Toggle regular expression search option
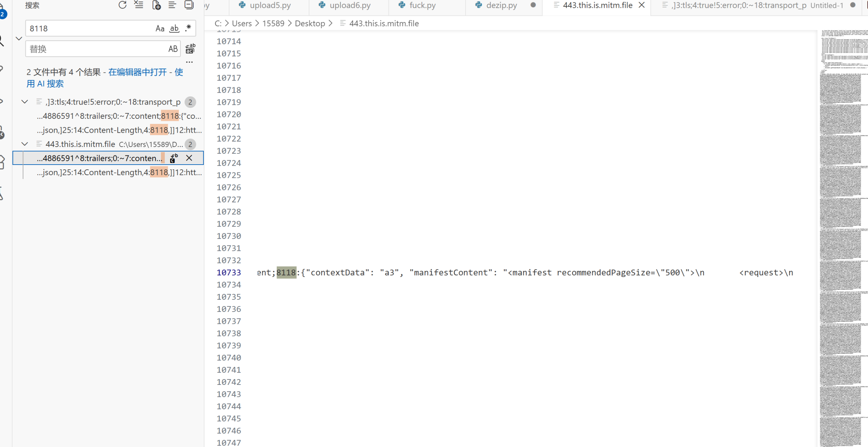 (x=188, y=29)
